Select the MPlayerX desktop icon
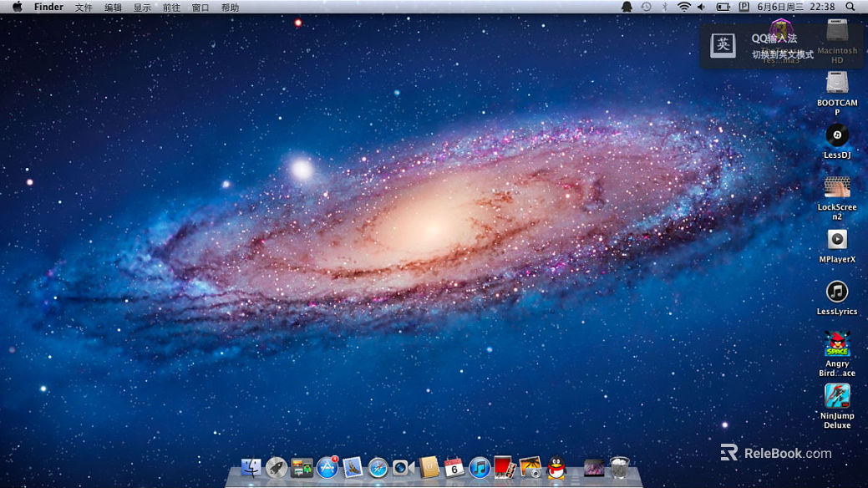This screenshot has height=488, width=868. (836, 240)
